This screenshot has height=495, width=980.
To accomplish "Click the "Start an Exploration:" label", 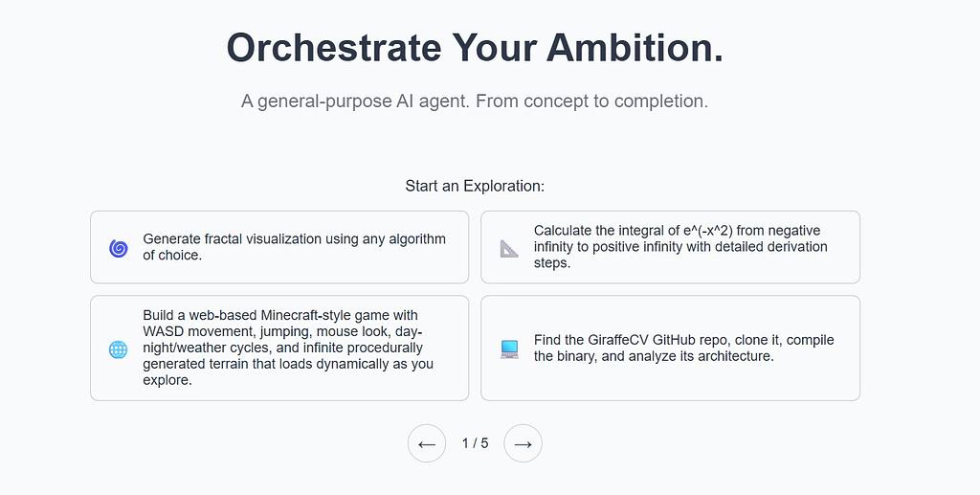I will click(x=475, y=186).
